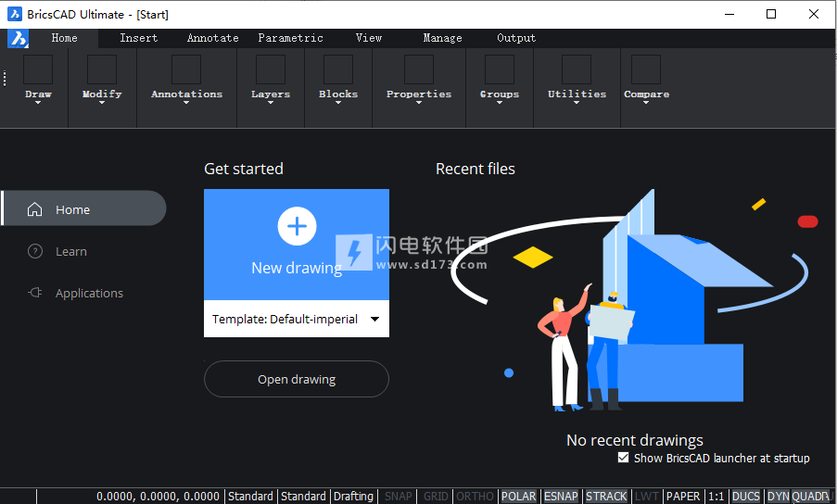This screenshot has height=504, width=837.
Task: Click PAPER space in status bar
Action: click(683, 496)
